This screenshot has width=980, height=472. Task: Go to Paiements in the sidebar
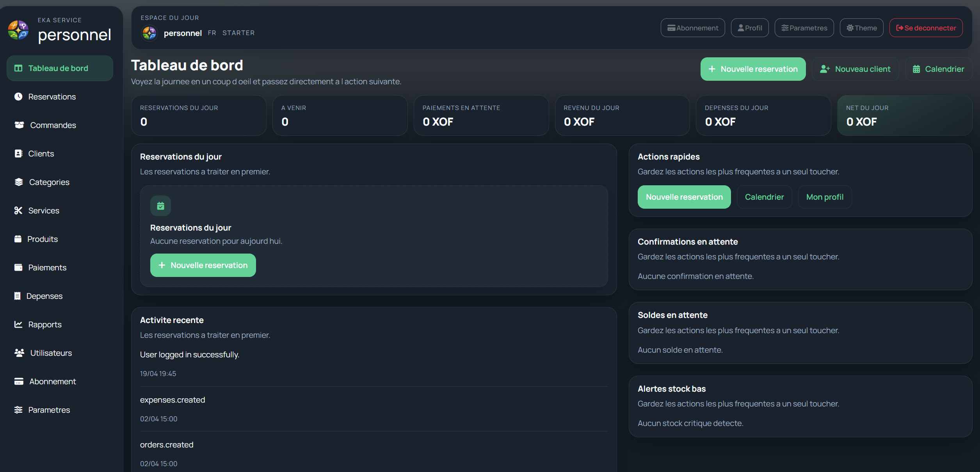click(47, 268)
